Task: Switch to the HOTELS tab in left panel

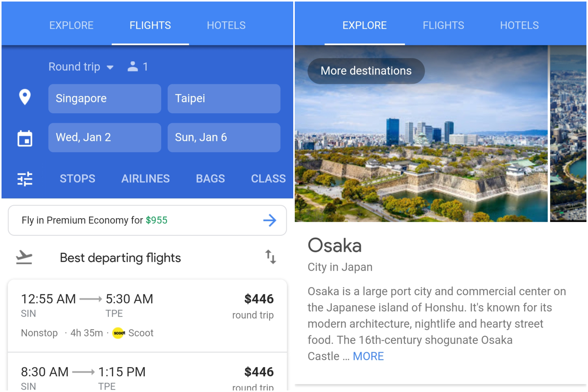Action: 226,26
